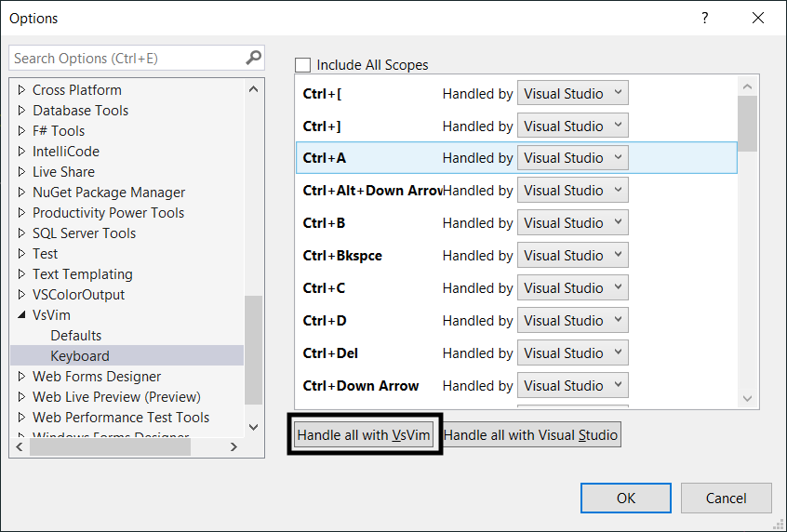
Task: Click Handle all with VsVim button
Action: tap(364, 434)
